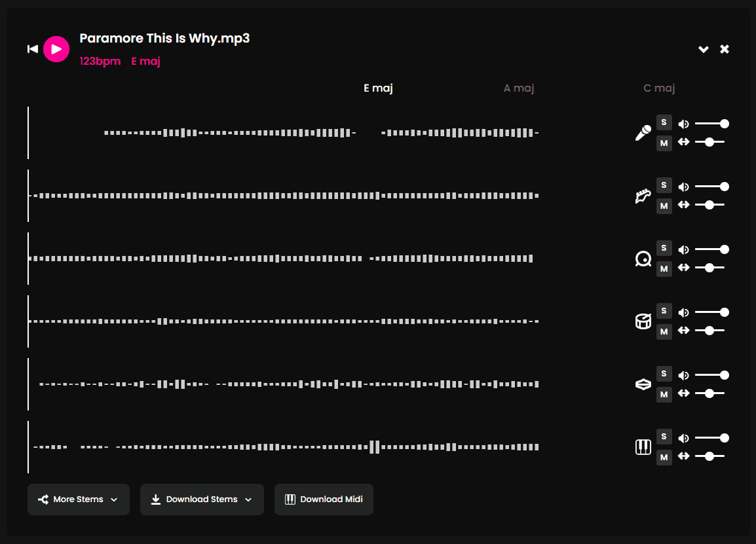Click the pan arrows icon on drums track
The image size is (756, 544).
click(x=684, y=331)
